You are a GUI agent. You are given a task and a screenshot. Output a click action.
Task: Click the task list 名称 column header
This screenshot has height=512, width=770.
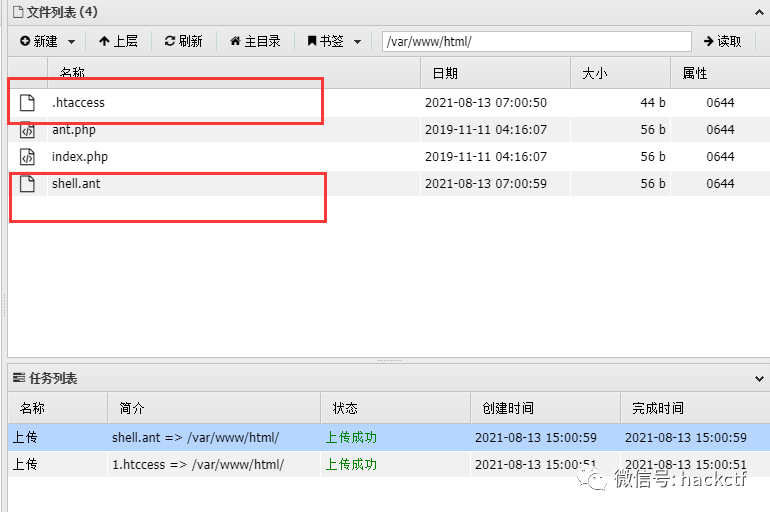58,408
